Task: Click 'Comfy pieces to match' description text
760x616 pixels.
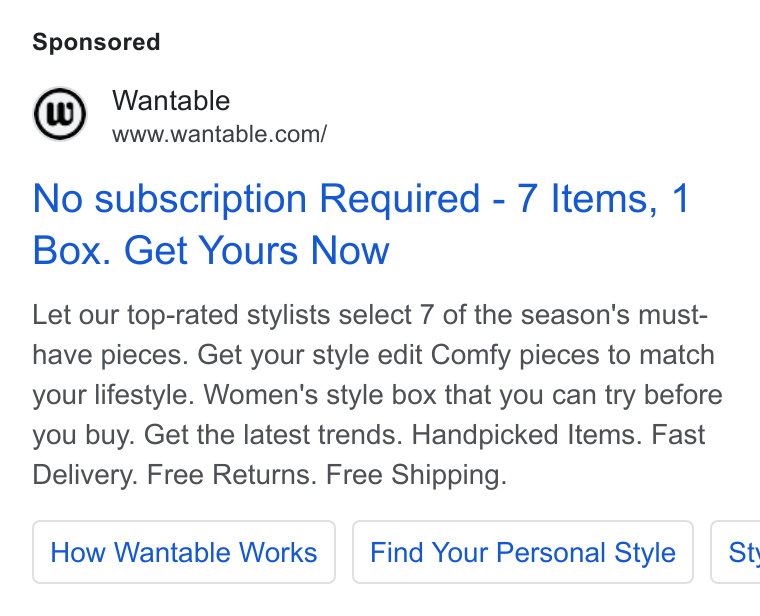Action: click(x=572, y=355)
